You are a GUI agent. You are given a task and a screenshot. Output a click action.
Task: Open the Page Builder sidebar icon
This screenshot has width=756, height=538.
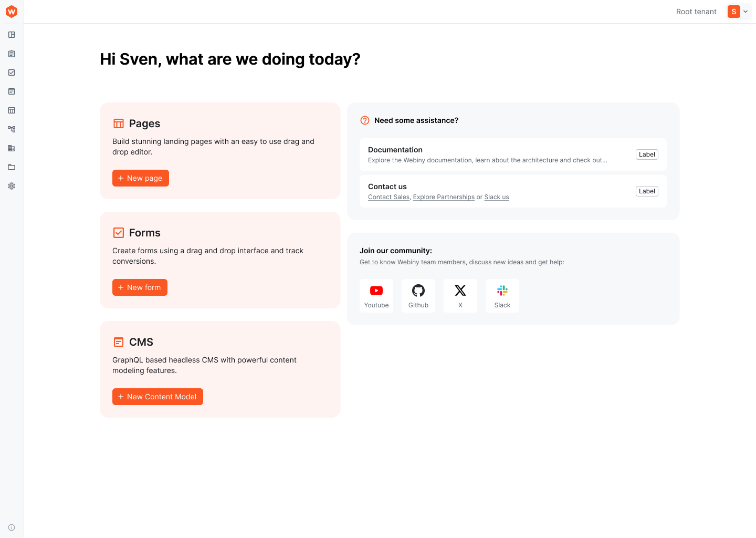click(x=12, y=35)
